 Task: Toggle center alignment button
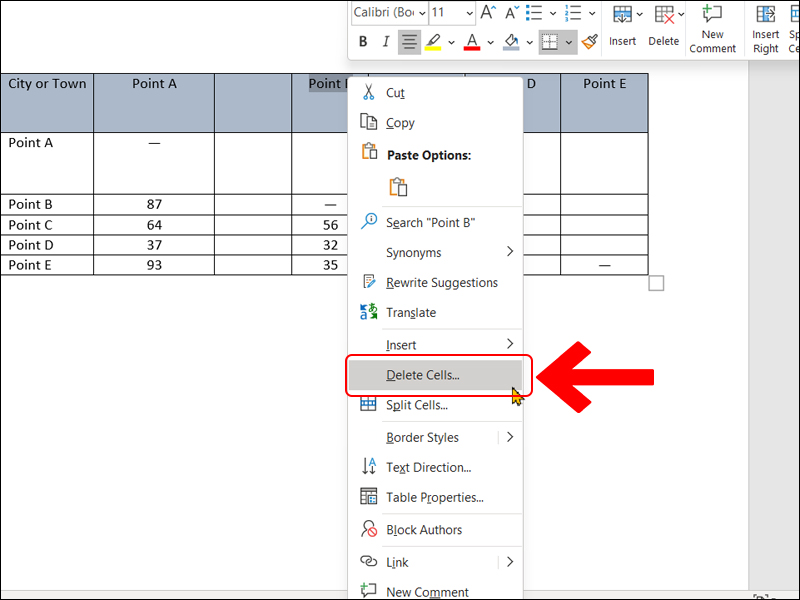click(409, 42)
